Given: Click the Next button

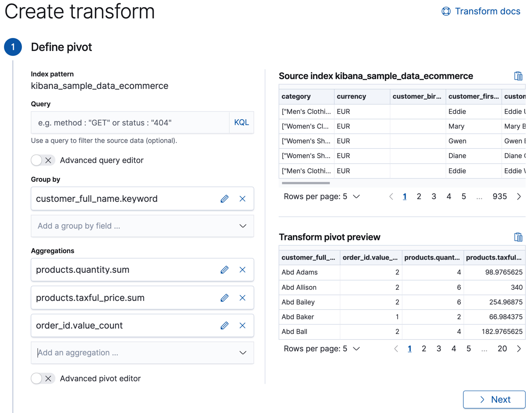Looking at the screenshot, I should [494, 399].
